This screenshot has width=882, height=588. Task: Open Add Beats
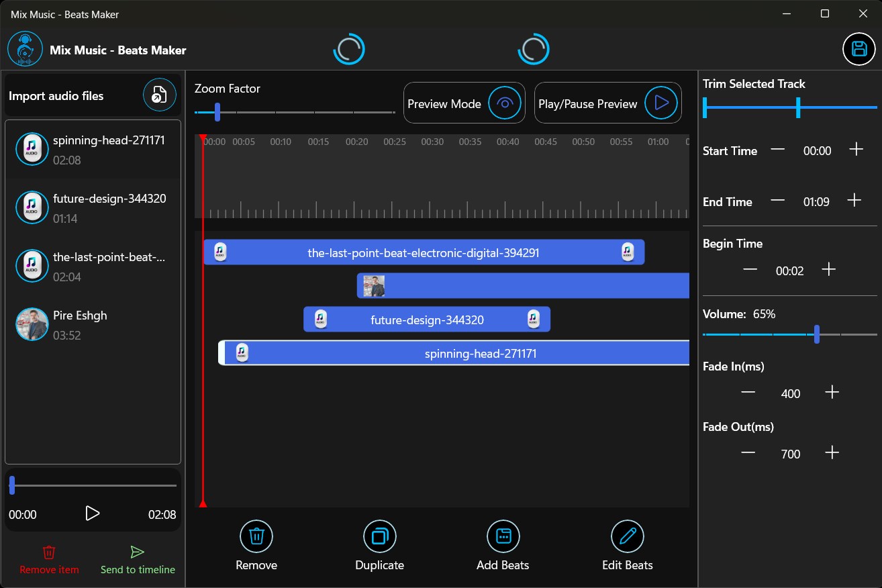coord(503,536)
